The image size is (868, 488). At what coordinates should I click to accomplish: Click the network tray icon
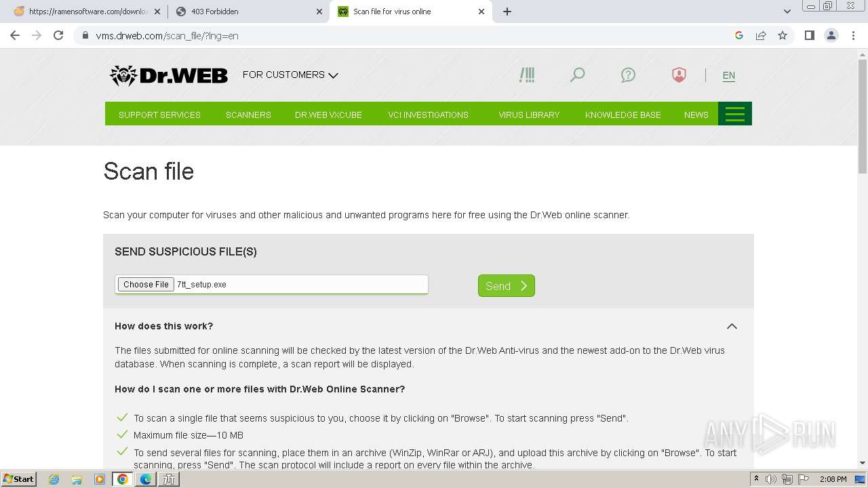[x=787, y=479]
